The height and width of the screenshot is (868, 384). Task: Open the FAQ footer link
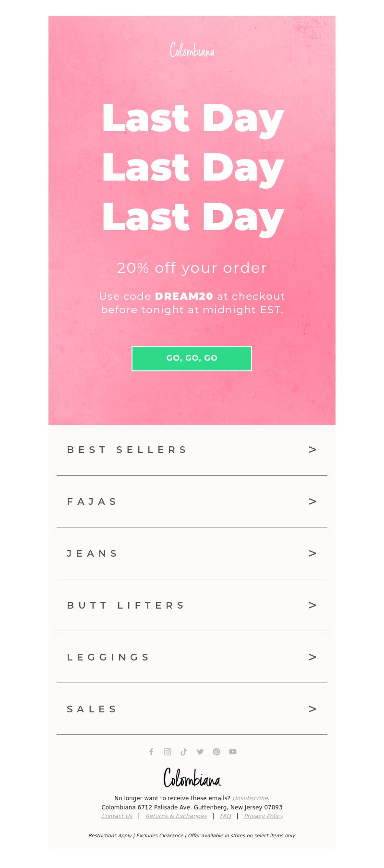(x=226, y=816)
